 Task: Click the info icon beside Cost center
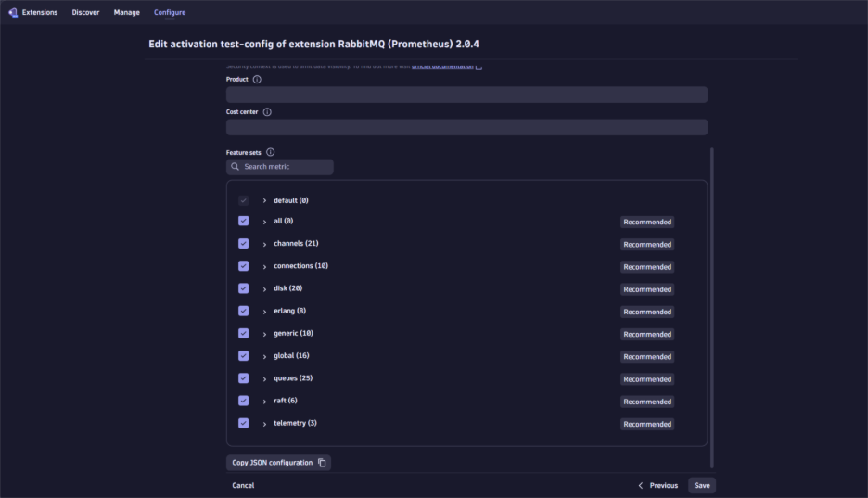click(x=267, y=112)
